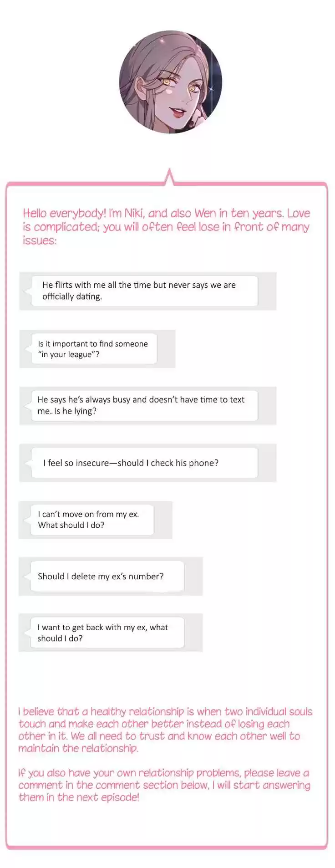Click the "Hello everybody! I'm Niki" intro text
This screenshot has width=335, height=868.
coord(166,226)
